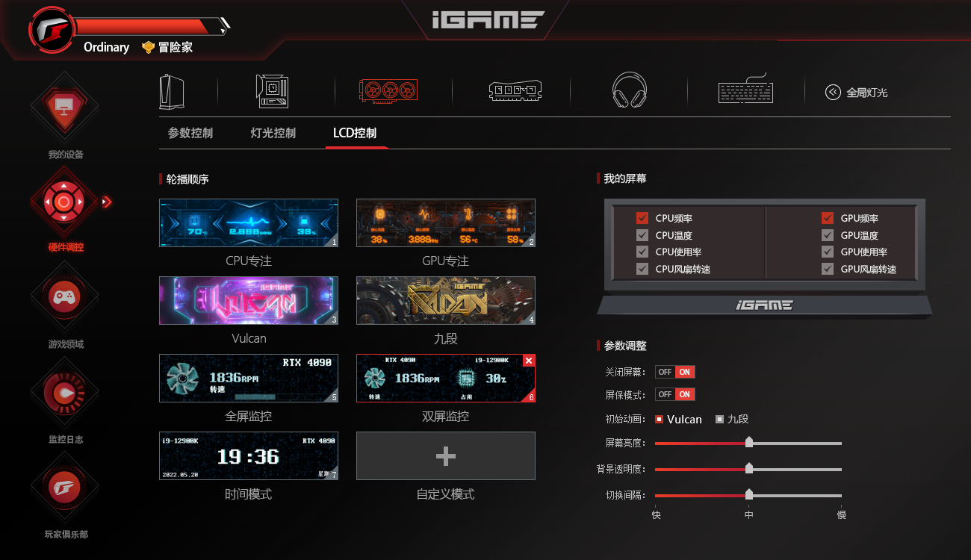
Task: Adjust the 屏幕亮度 slider handle
Action: pos(748,442)
